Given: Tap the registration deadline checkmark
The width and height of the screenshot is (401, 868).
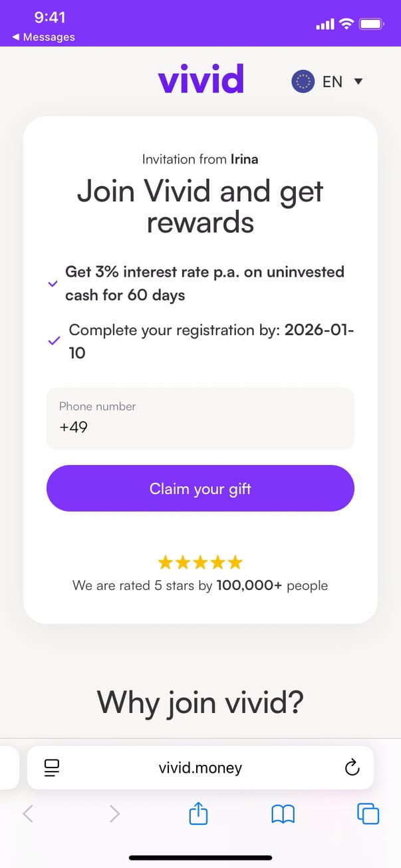Looking at the screenshot, I should [54, 341].
